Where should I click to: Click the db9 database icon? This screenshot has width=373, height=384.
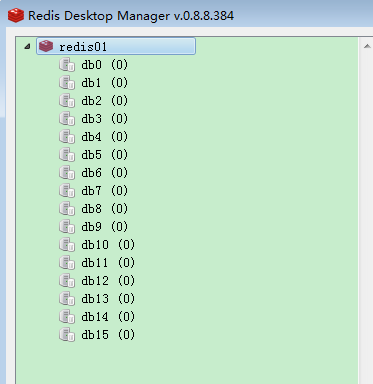(x=67, y=227)
